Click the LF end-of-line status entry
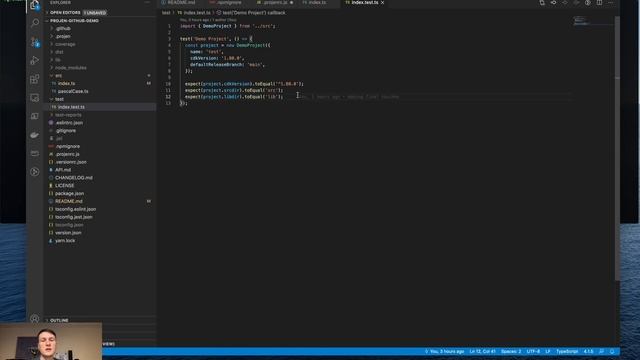 coord(548,351)
